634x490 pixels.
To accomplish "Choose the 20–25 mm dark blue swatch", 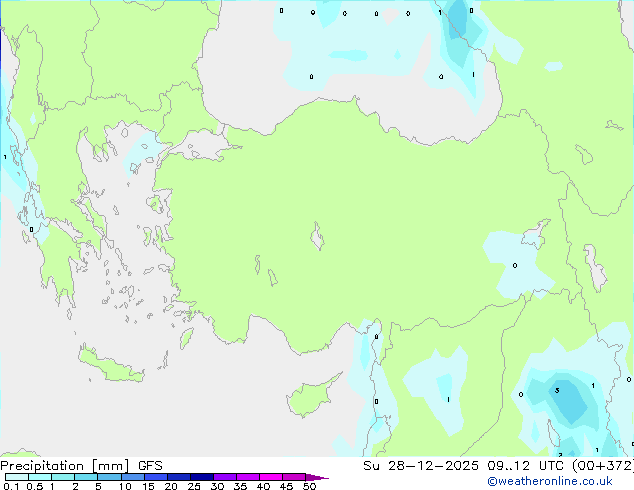I will (x=179, y=477).
